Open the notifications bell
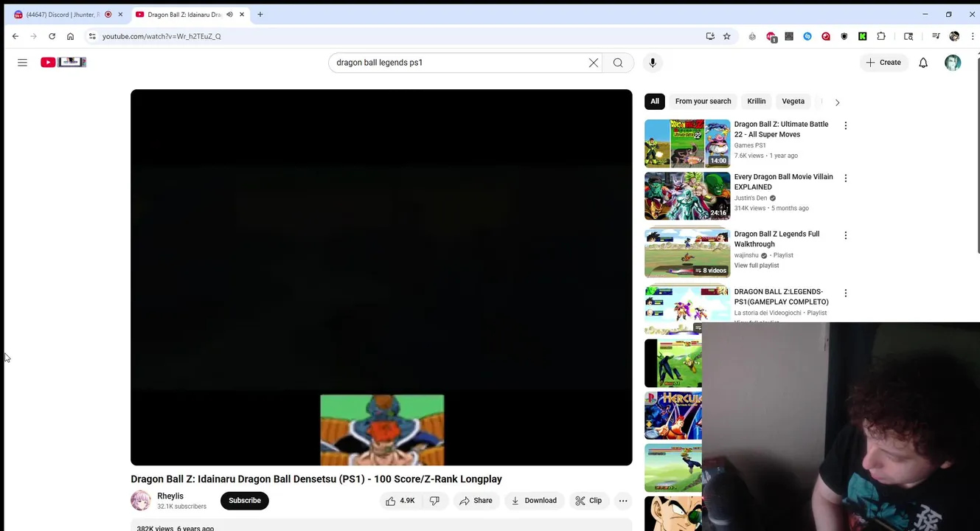Viewport: 980px width, 531px height. pos(923,63)
